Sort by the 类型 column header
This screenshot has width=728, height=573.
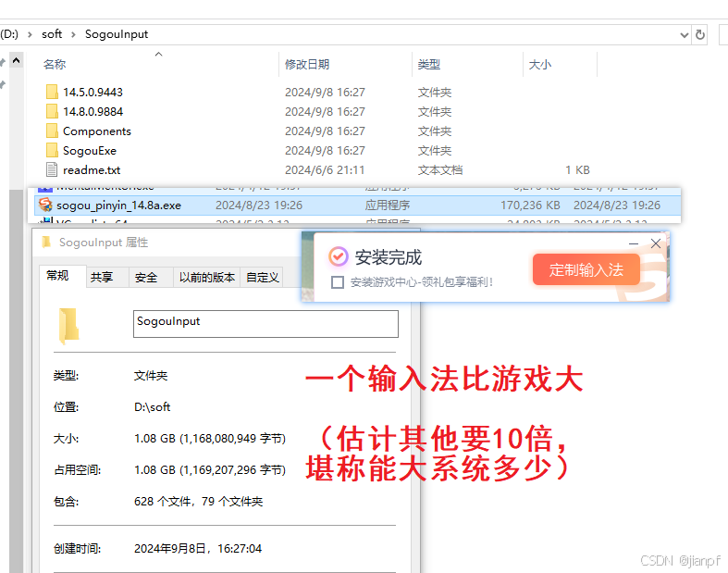428,64
